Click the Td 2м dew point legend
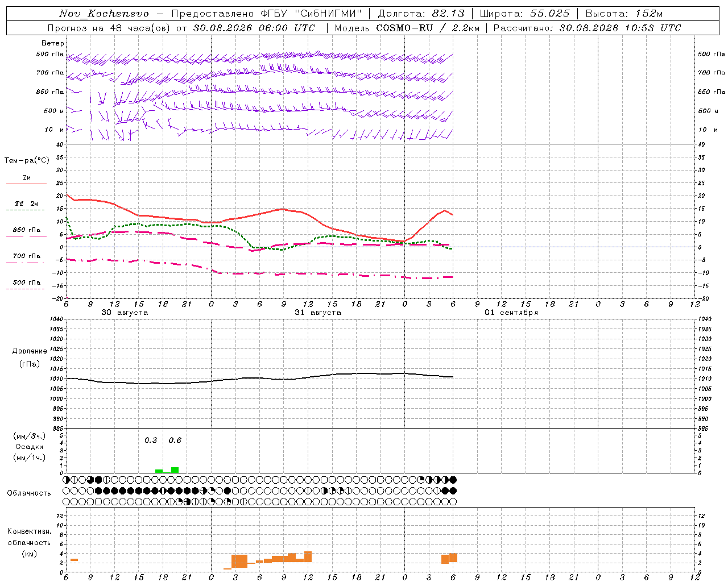728x582 pixels. [26, 206]
